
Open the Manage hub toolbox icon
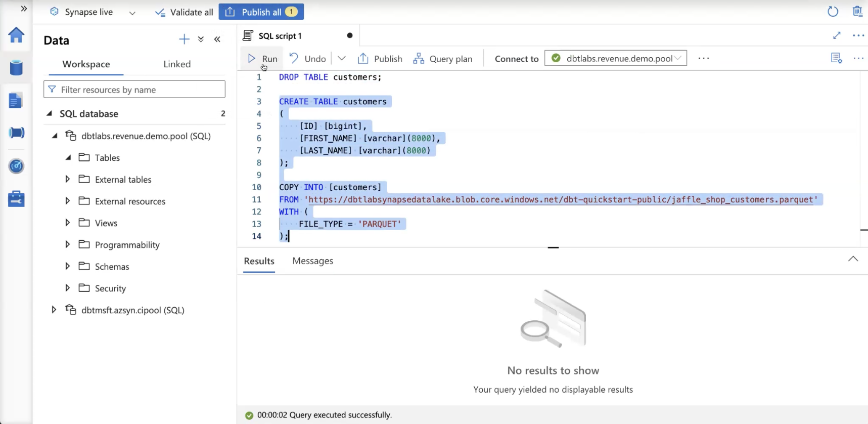[x=16, y=199]
